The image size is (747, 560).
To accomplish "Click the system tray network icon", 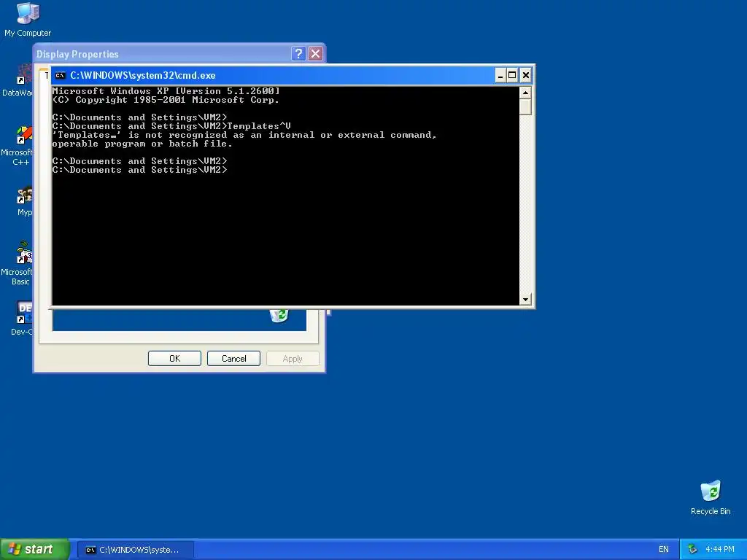I will tap(693, 549).
